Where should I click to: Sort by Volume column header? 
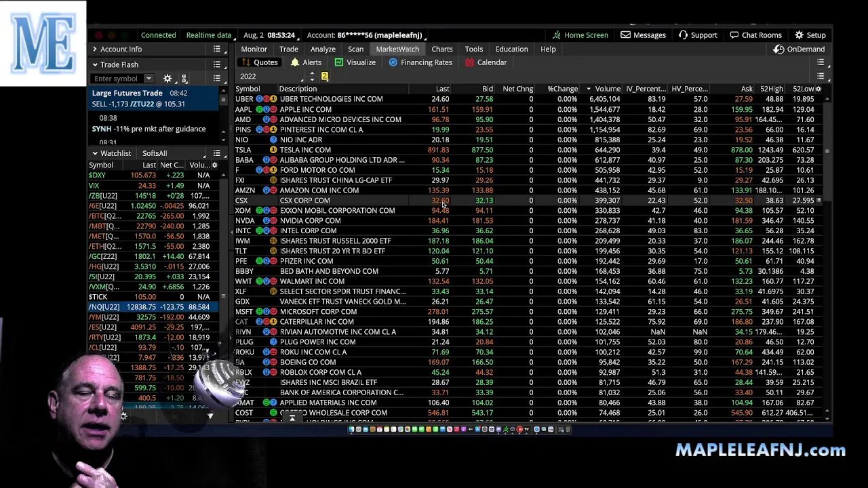[x=602, y=89]
